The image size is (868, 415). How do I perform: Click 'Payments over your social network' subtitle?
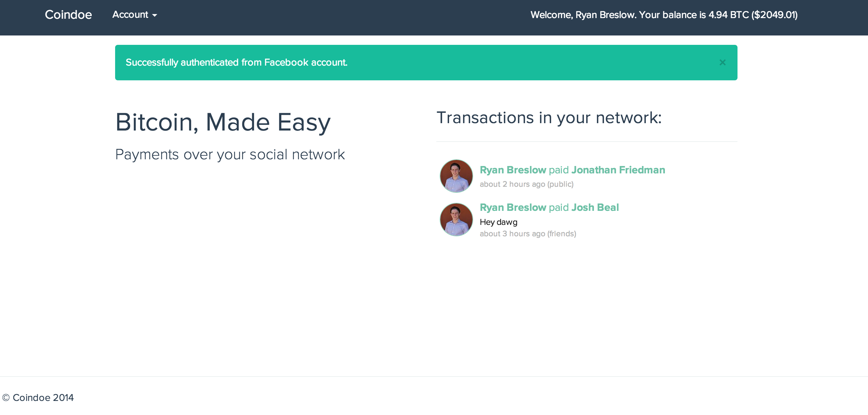[230, 154]
